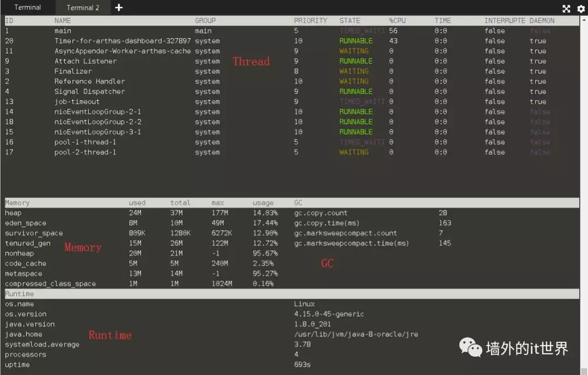
Task: Click the PRIORITY column header
Action: 310,21
